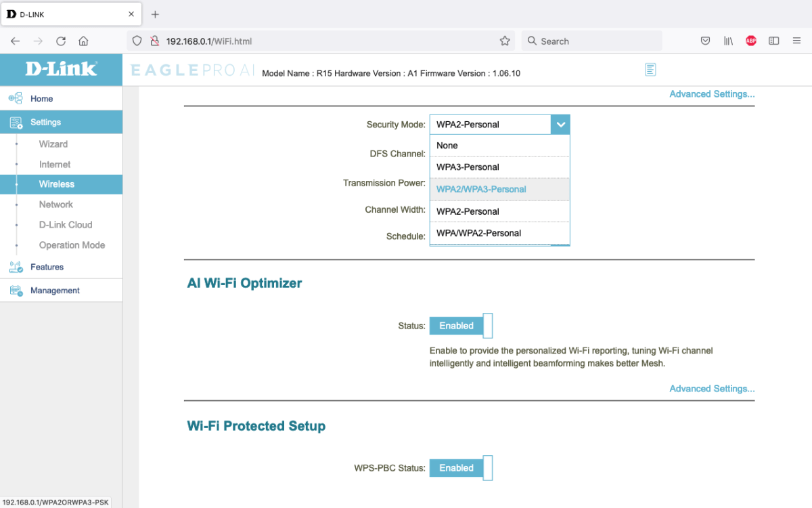Open the Internet settings page
This screenshot has width=812, height=508.
(55, 165)
